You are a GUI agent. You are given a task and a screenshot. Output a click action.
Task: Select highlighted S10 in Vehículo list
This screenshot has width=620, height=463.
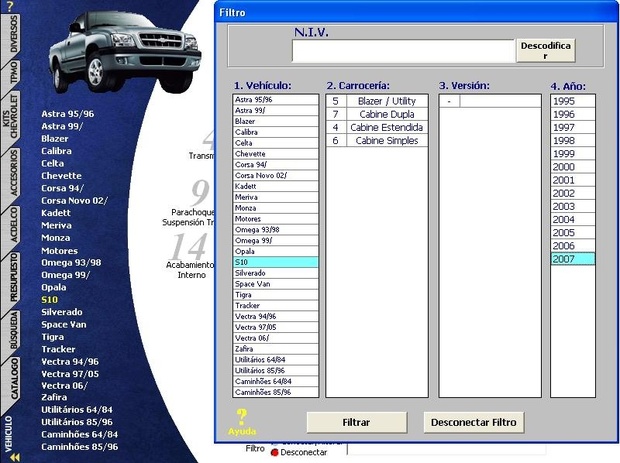(276, 262)
